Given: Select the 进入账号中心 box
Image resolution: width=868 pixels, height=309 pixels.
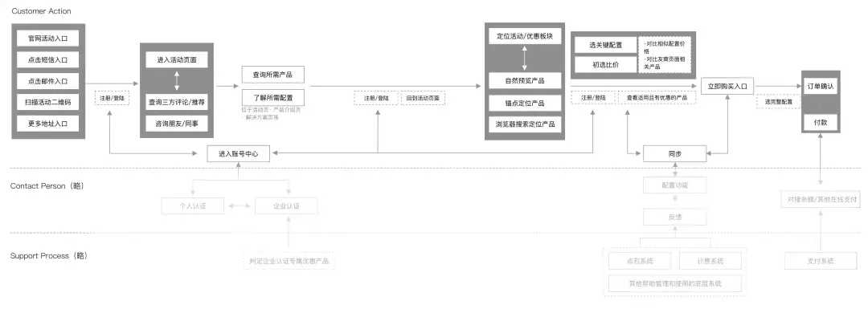Looking at the screenshot, I should pyautogui.click(x=238, y=153).
